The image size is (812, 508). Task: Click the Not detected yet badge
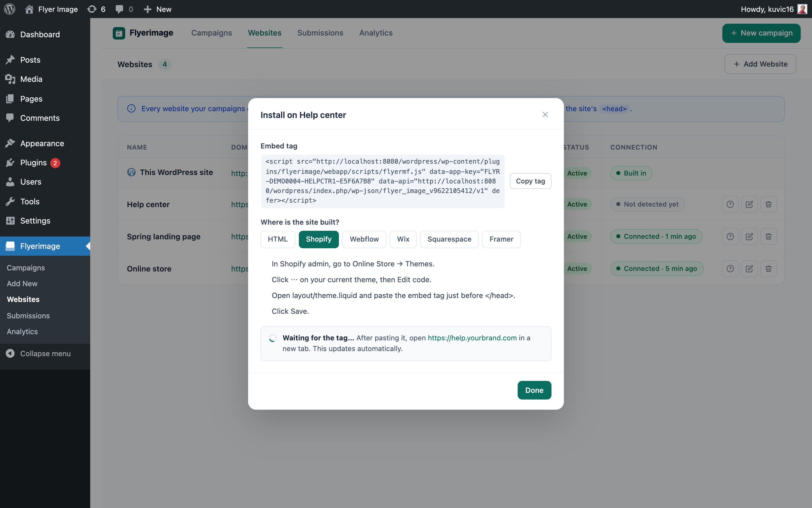pyautogui.click(x=647, y=204)
